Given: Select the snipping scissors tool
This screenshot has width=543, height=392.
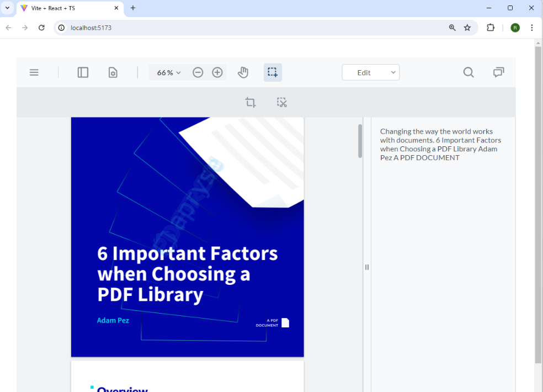Looking at the screenshot, I should pyautogui.click(x=282, y=103).
